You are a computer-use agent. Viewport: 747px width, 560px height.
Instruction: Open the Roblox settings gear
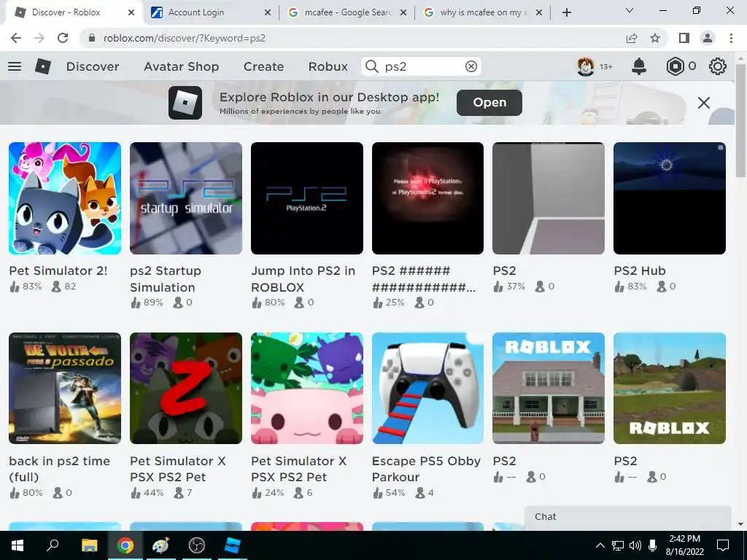(x=718, y=66)
